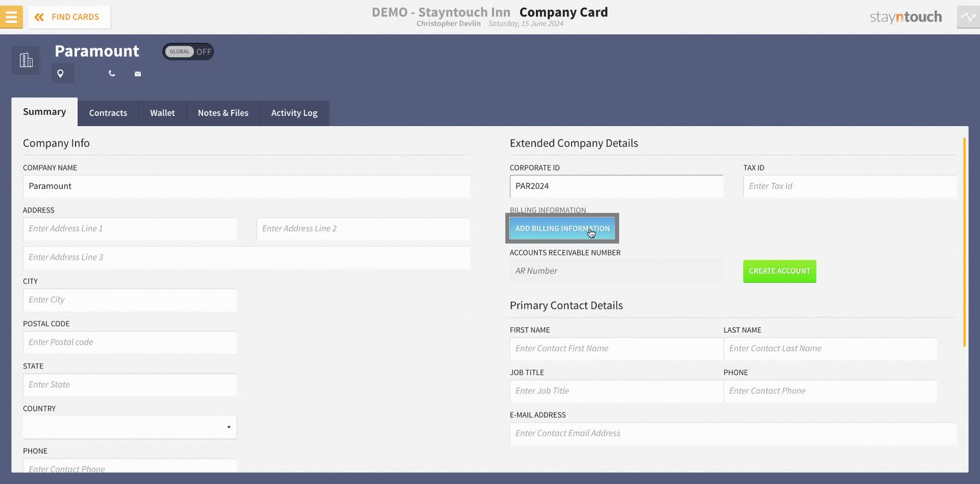Open the Country dropdown
This screenshot has height=484, width=980.
(130, 427)
